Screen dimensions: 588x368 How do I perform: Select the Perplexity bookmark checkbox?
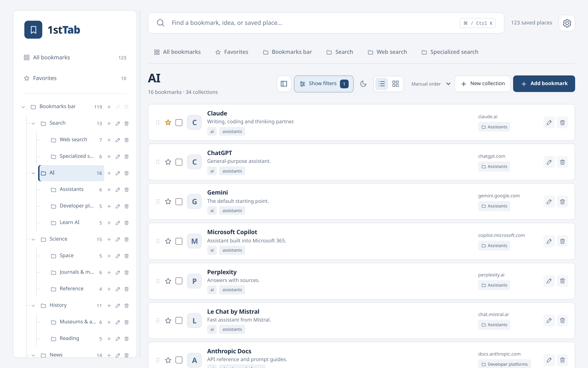pos(179,281)
